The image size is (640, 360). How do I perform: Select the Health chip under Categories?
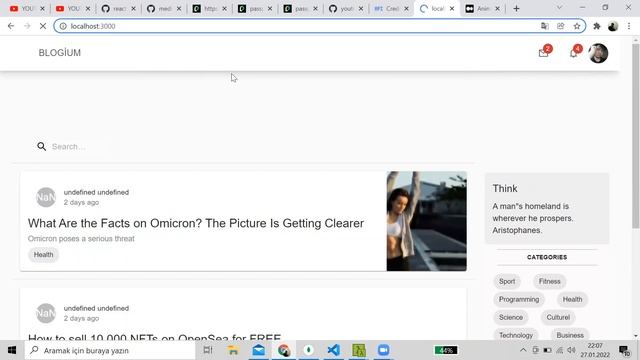[x=572, y=299]
